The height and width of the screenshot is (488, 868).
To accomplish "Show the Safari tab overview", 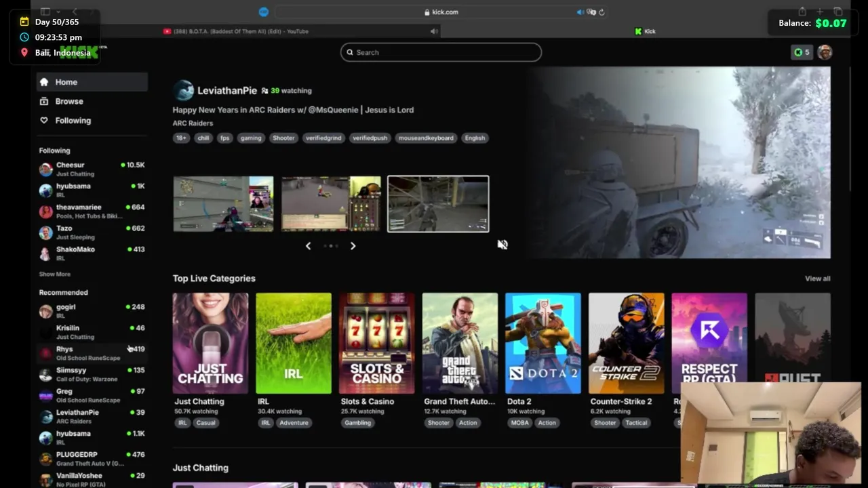I will coord(837,12).
